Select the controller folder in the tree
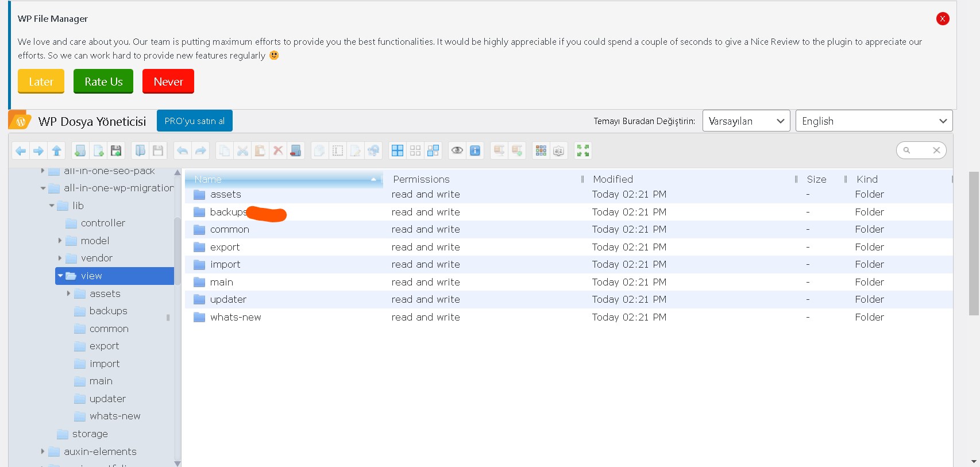 click(103, 223)
